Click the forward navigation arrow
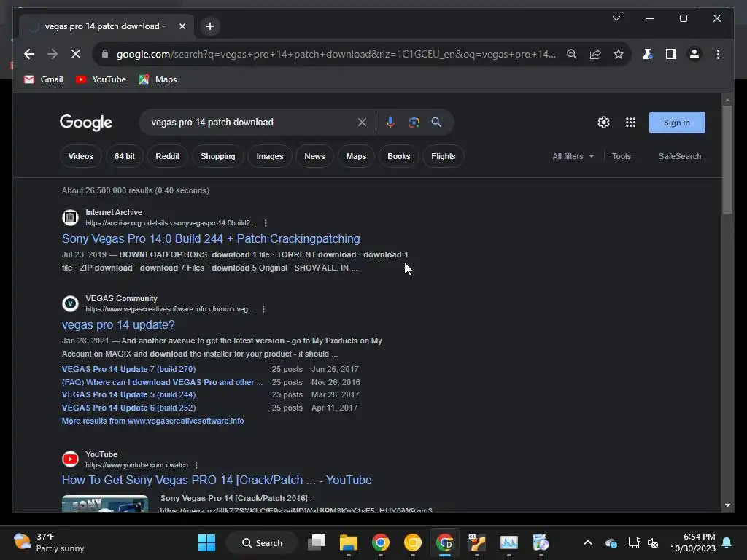The height and width of the screenshot is (560, 747). pos(53,54)
